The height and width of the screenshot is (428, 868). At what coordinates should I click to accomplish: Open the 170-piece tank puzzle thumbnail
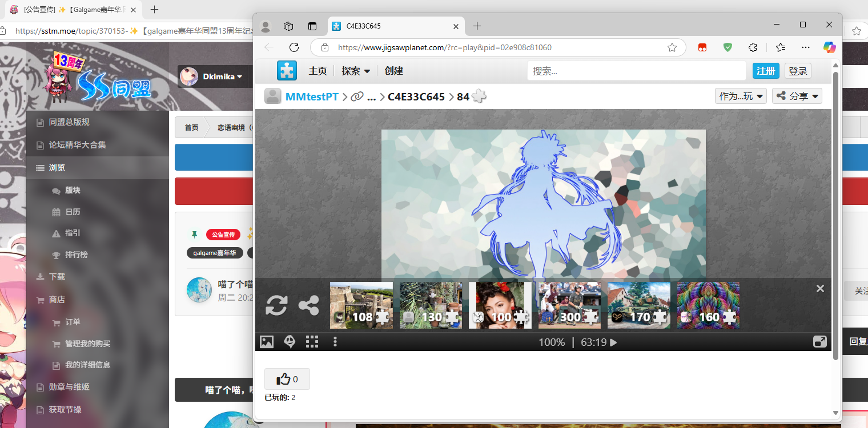point(639,305)
